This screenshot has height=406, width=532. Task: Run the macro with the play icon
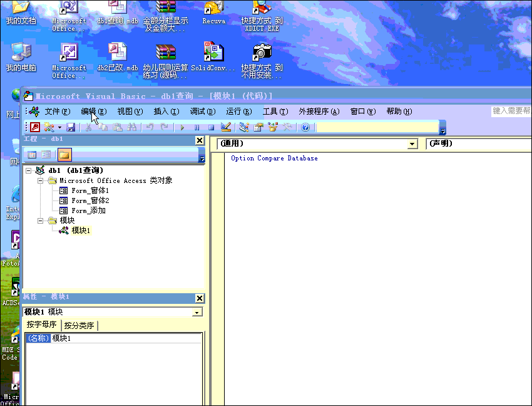click(x=182, y=128)
